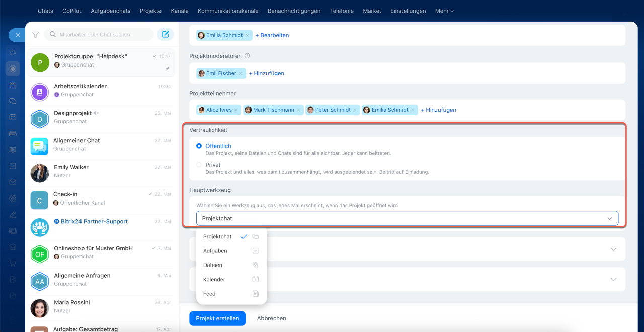Expand the first collapsed section chevron
The image size is (644, 332).
pos(613,249)
